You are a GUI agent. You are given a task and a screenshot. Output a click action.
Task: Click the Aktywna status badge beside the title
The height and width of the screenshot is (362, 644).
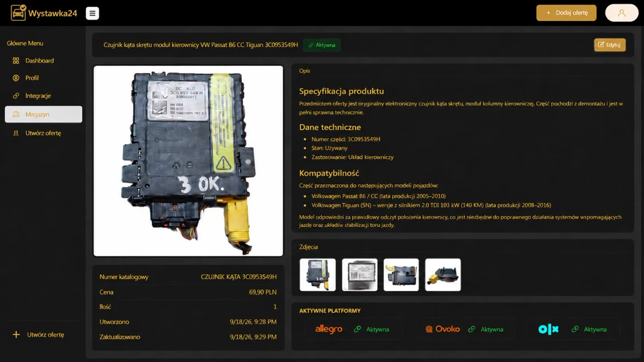[x=322, y=45]
